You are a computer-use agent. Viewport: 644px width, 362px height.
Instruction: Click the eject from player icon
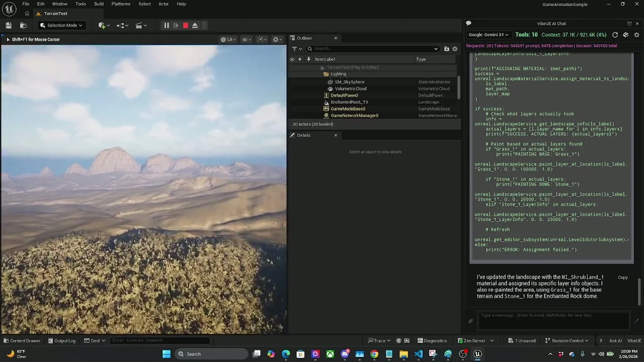[x=195, y=25]
